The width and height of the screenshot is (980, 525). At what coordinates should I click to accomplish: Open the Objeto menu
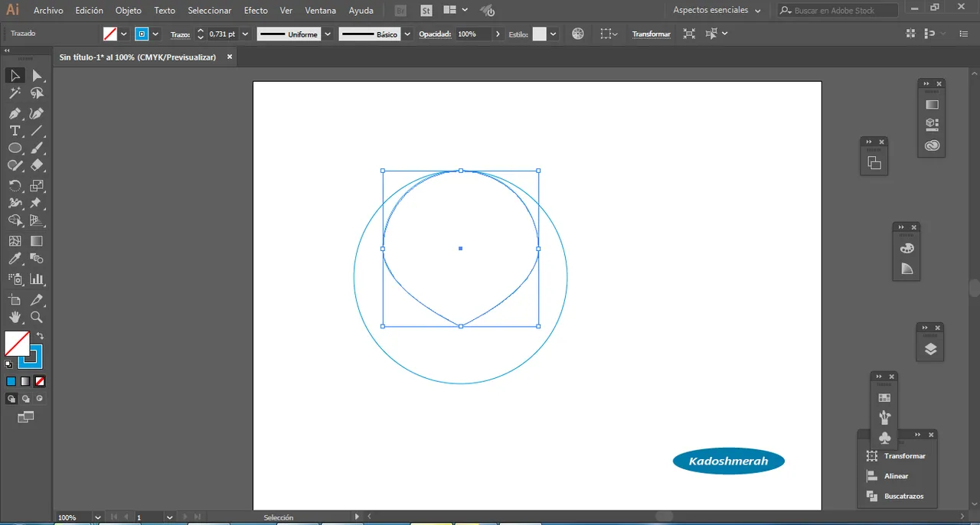(x=128, y=11)
